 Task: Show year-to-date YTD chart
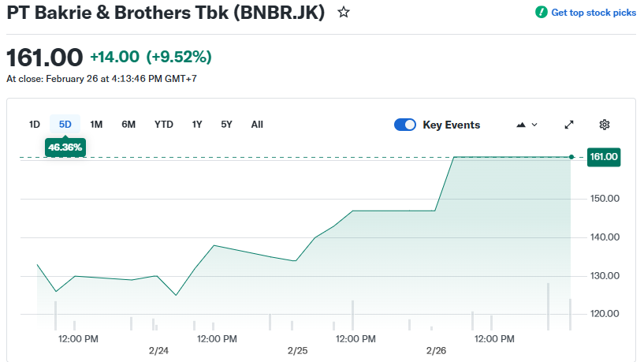(x=164, y=125)
